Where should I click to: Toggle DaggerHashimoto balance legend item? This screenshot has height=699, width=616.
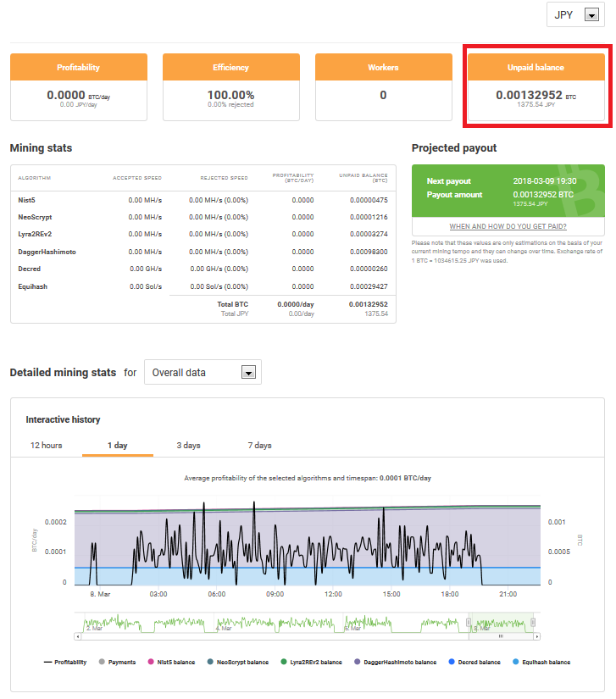tap(396, 662)
